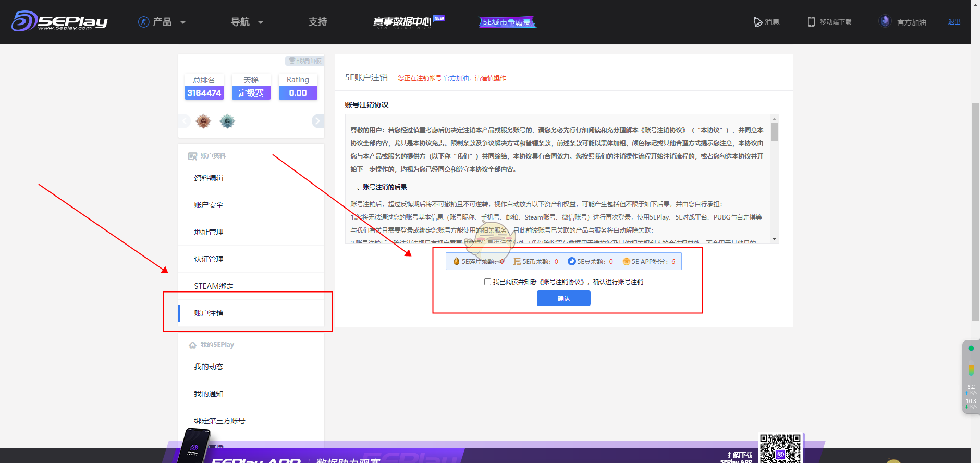Click the 总排名 3164474 ranking card
Screen dimensions: 980x463
click(x=204, y=87)
